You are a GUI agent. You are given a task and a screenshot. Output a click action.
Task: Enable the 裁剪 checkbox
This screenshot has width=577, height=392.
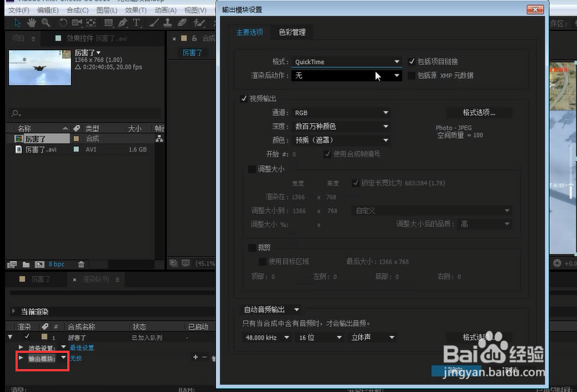[252, 247]
